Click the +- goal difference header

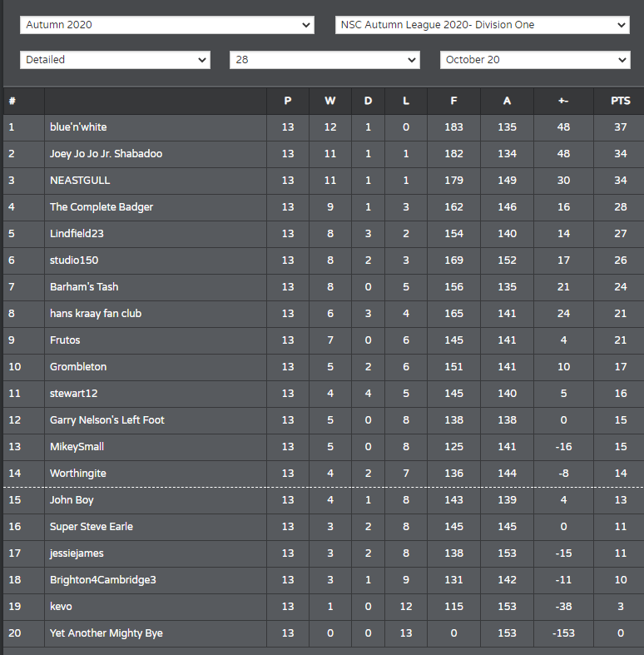[x=563, y=101]
